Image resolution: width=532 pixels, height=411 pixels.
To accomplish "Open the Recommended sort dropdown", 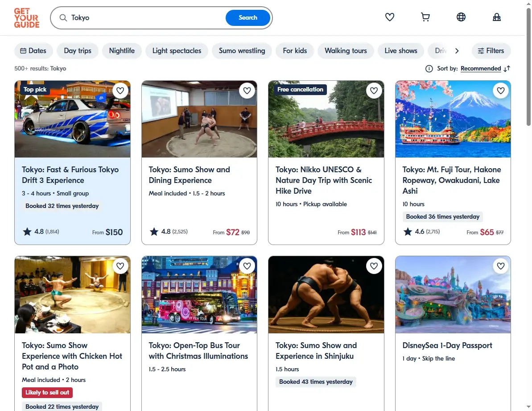I will point(480,69).
